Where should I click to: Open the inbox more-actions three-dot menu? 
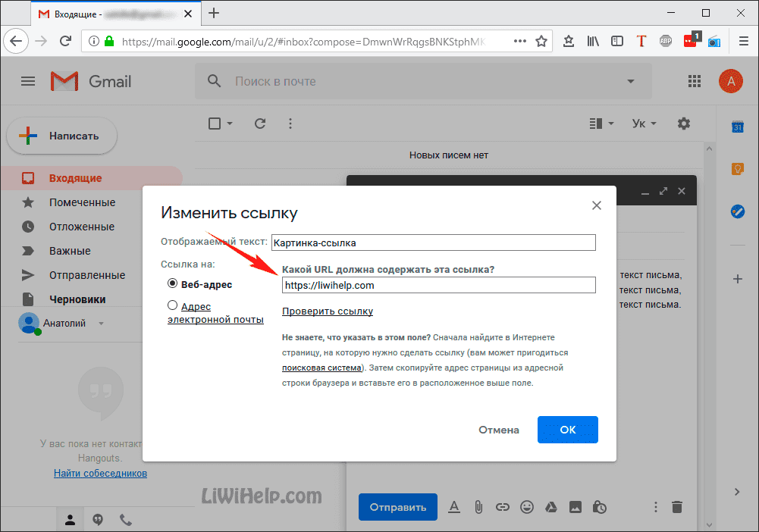click(290, 124)
